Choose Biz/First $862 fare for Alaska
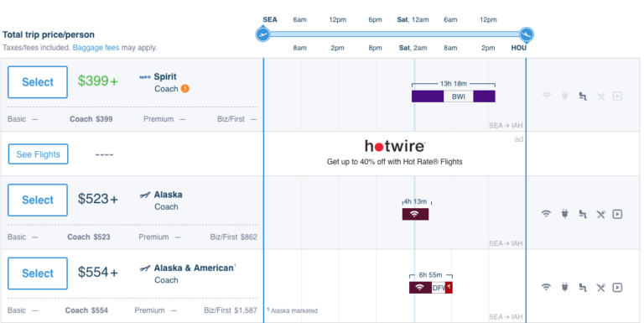This screenshot has width=644, height=323. pyautogui.click(x=234, y=237)
